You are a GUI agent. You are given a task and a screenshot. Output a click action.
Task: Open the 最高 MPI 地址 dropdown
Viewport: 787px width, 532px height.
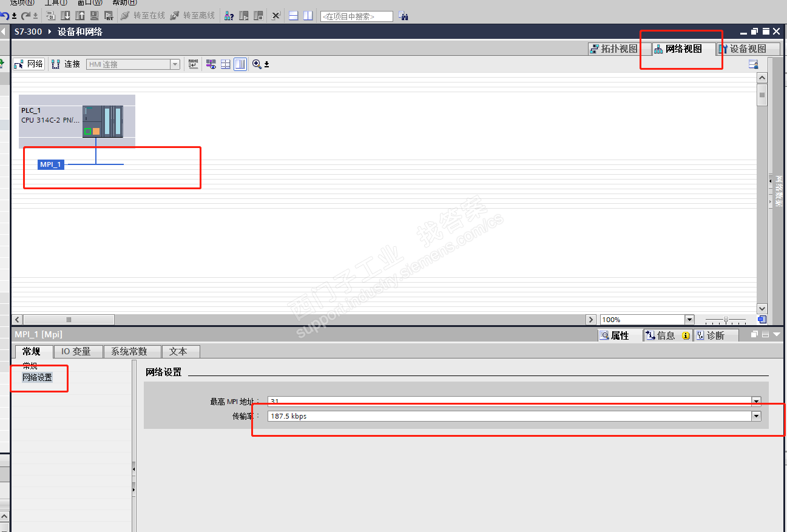[756, 402]
